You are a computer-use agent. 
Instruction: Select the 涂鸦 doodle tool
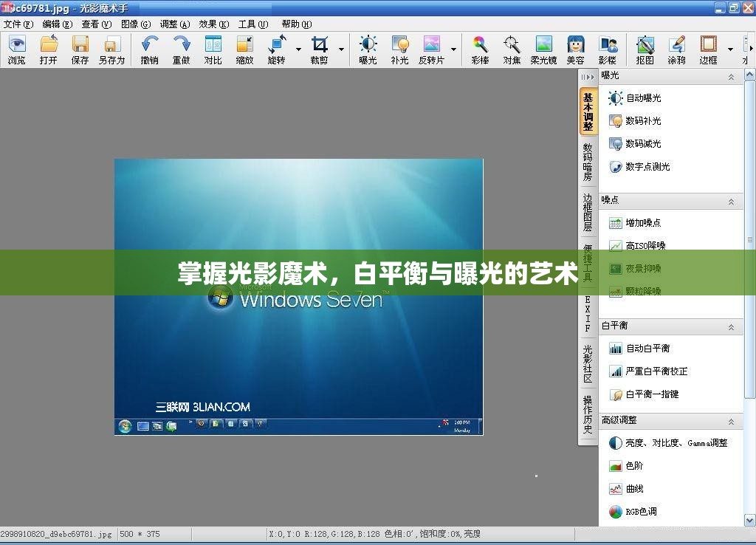coord(677,49)
